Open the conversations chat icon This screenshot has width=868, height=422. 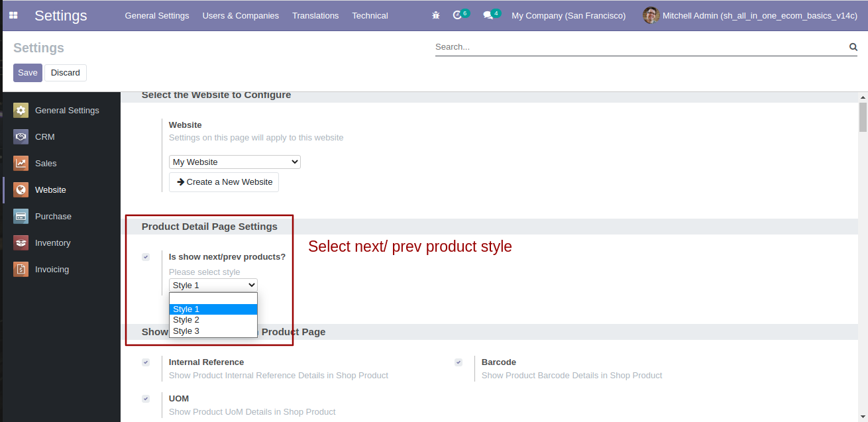488,15
